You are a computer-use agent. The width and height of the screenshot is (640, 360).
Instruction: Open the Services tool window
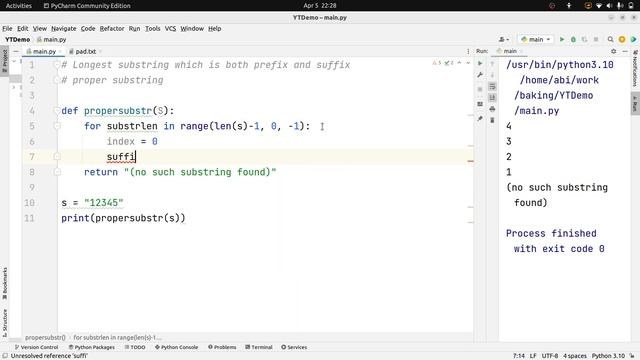click(294, 347)
